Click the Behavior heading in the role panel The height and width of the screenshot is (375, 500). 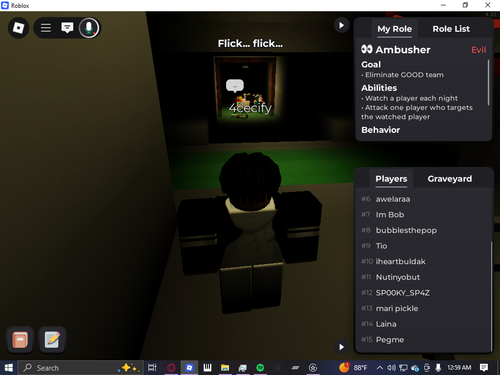[x=381, y=130]
